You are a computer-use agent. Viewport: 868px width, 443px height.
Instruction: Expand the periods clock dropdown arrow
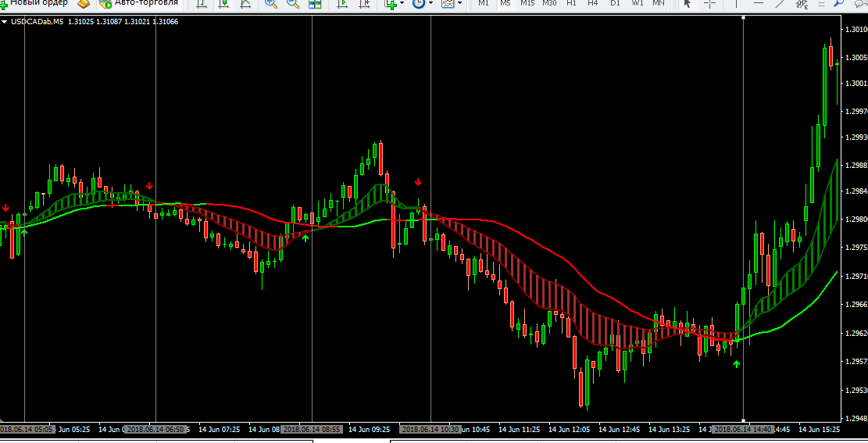click(430, 3)
